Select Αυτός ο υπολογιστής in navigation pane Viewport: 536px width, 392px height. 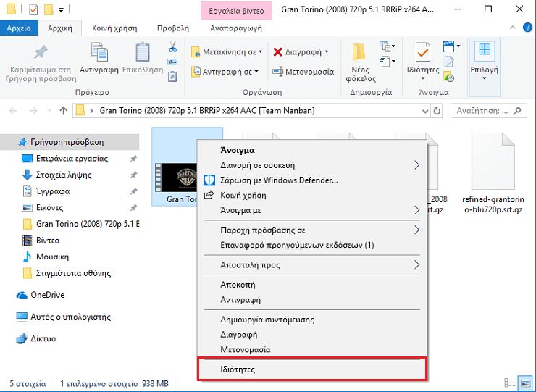[x=70, y=317]
